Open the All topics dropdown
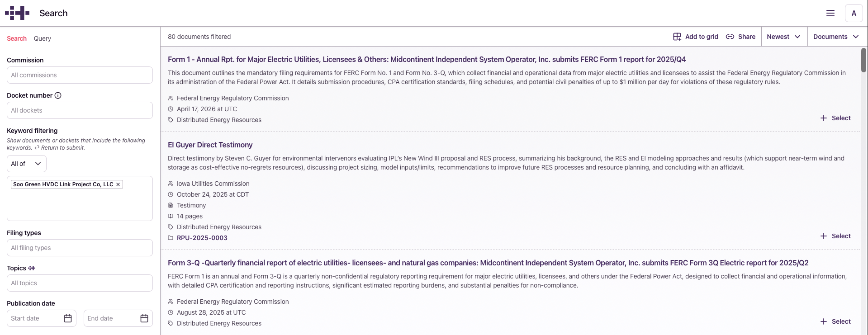This screenshot has width=868, height=335. pyautogui.click(x=80, y=283)
